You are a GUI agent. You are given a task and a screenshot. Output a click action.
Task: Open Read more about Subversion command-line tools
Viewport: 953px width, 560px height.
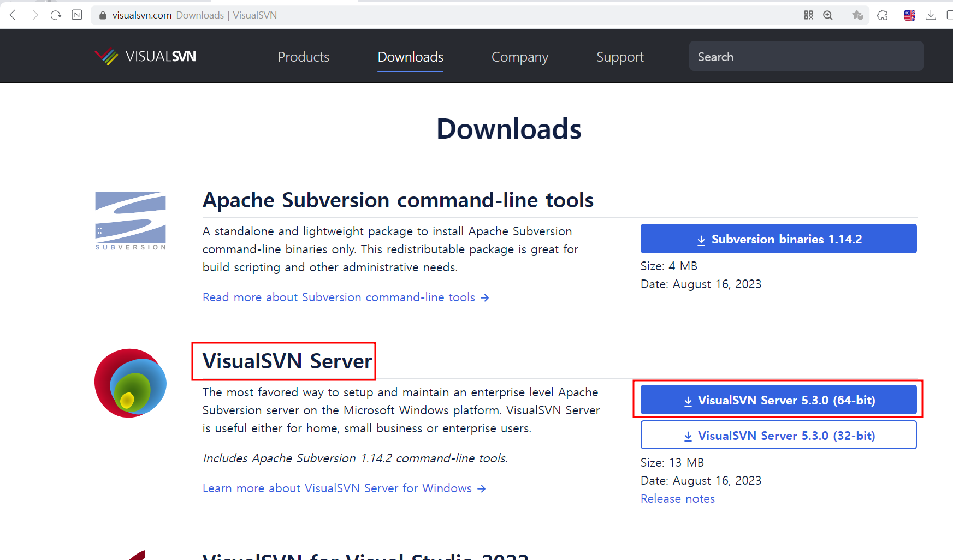pos(346,297)
